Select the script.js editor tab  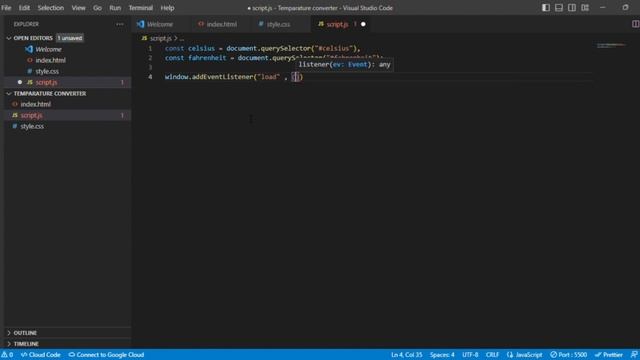pos(337,24)
